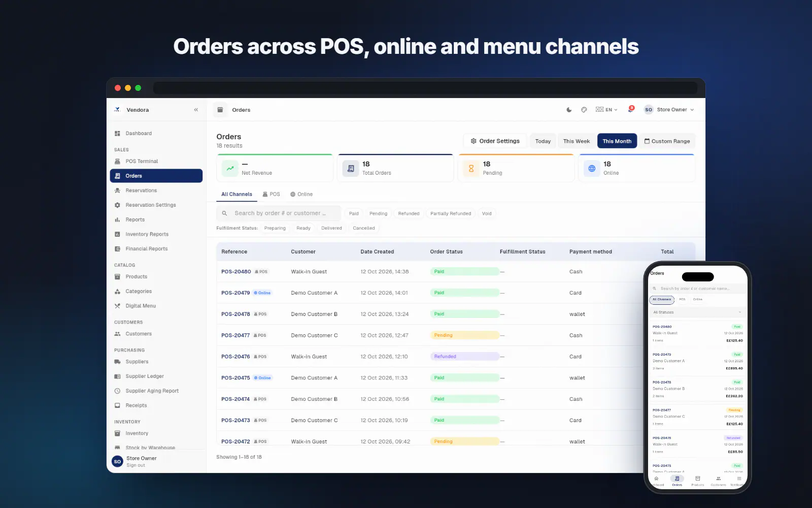Open Customers in sidebar
The image size is (812, 508).
[x=156, y=334]
